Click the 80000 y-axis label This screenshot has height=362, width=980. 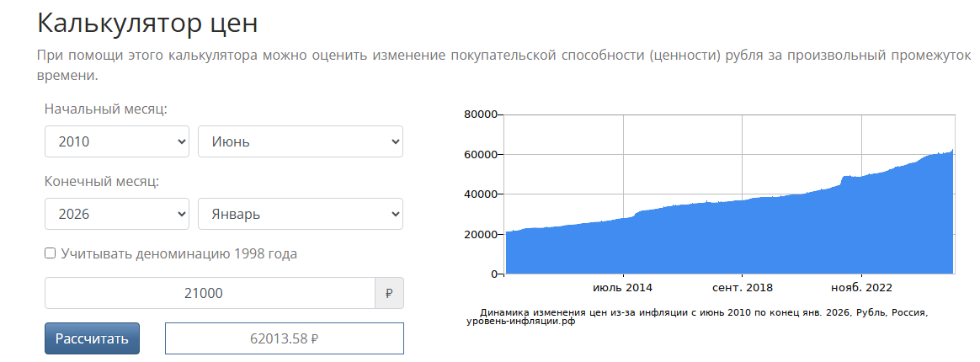(481, 114)
